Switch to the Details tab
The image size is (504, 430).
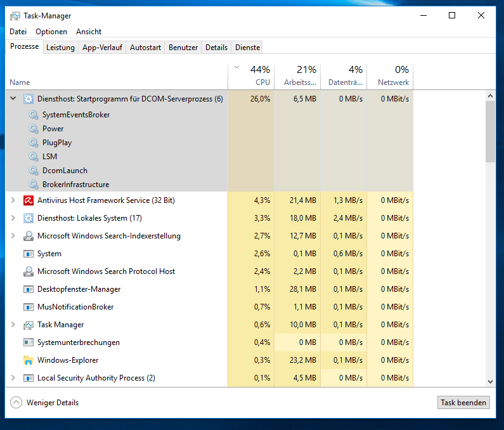216,48
